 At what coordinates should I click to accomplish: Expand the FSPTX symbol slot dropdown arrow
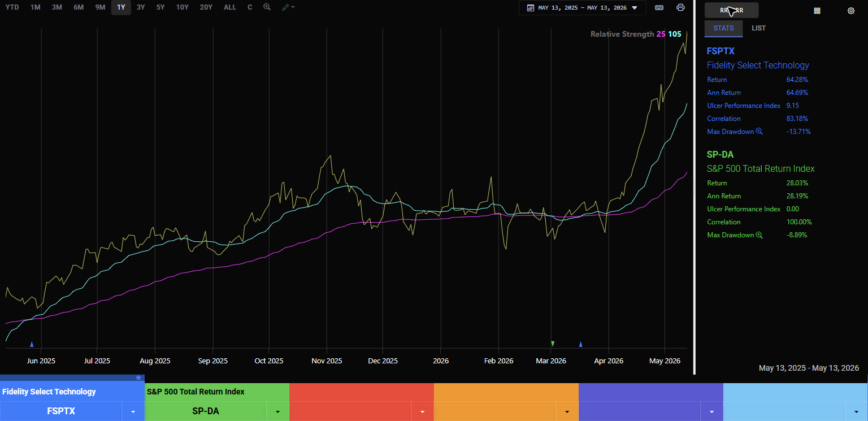(133, 411)
